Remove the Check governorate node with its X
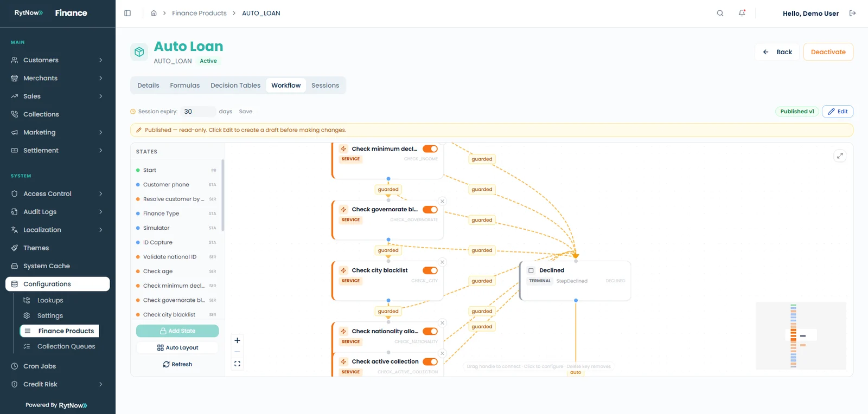The height and width of the screenshot is (414, 868). tap(442, 201)
